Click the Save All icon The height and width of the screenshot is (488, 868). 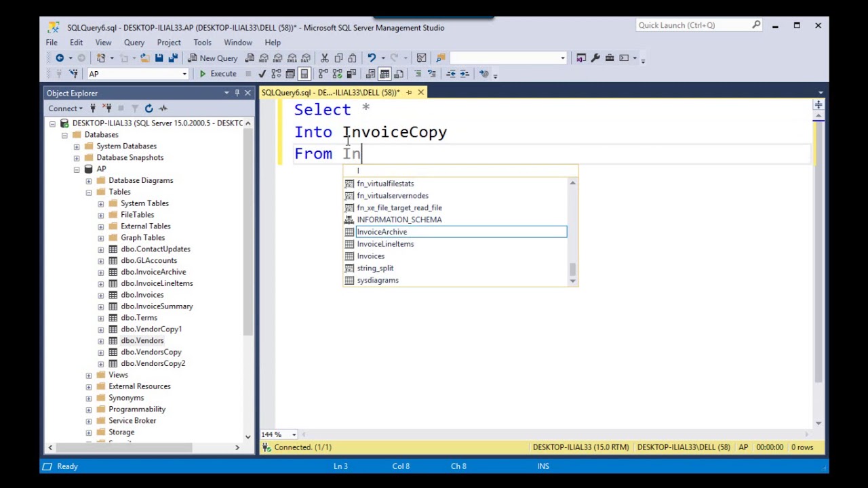(x=172, y=58)
